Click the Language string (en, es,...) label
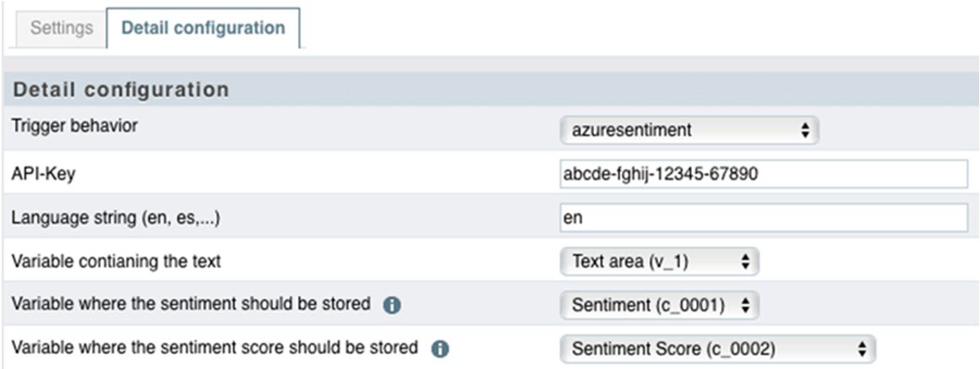The width and height of the screenshot is (980, 369). click(116, 219)
